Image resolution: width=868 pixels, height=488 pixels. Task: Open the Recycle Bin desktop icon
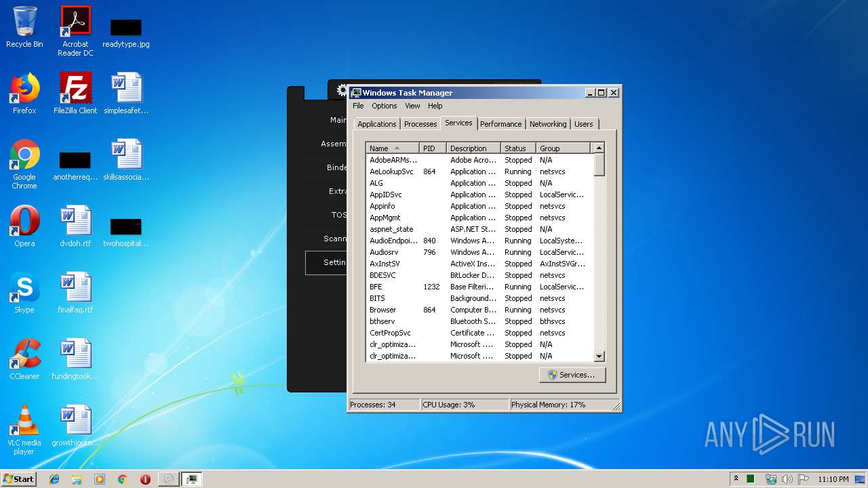click(24, 27)
